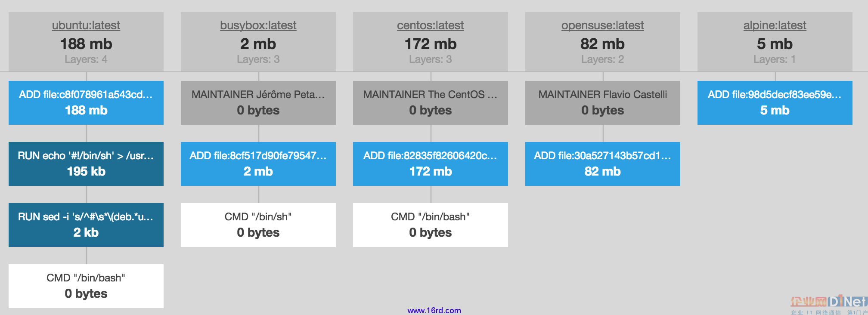Screen dimensions: 868x315
Task: Select the opensuse 82 mb ADD file layer
Action: 603,164
